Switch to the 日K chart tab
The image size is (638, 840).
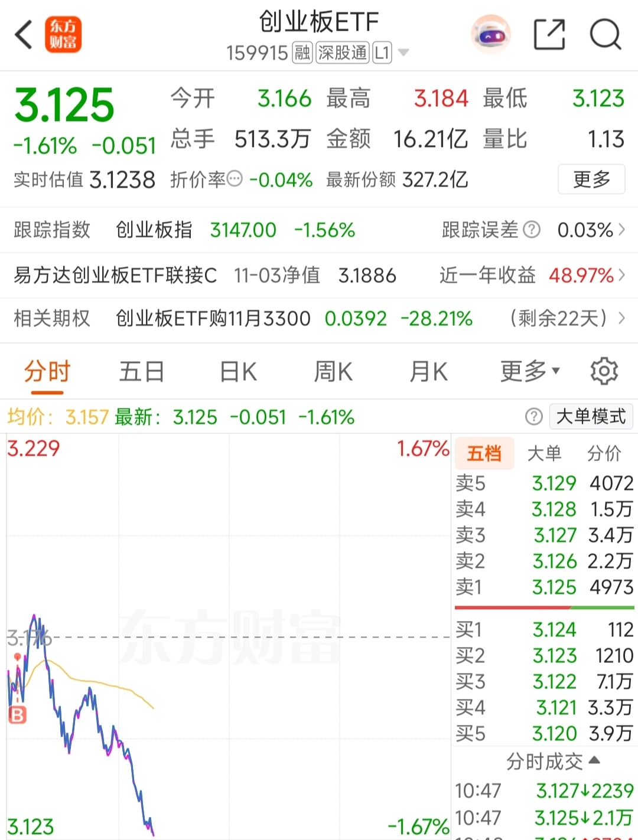click(x=238, y=372)
